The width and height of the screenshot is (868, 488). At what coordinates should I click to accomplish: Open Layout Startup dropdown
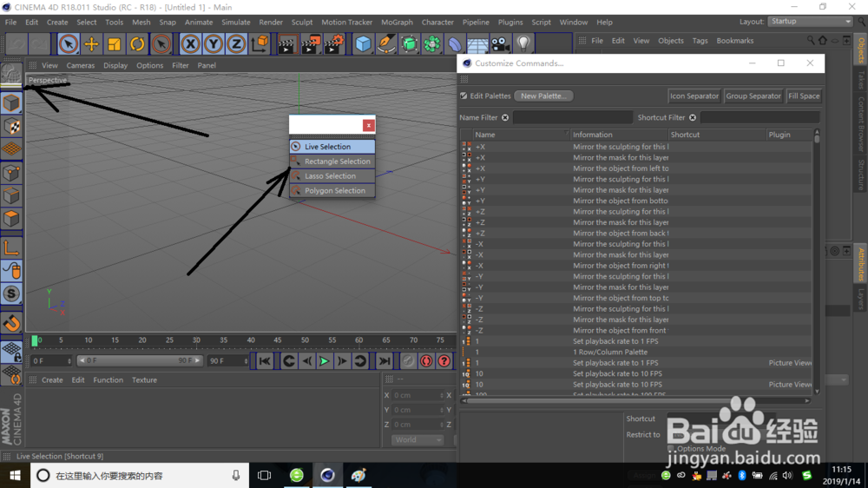tap(810, 21)
